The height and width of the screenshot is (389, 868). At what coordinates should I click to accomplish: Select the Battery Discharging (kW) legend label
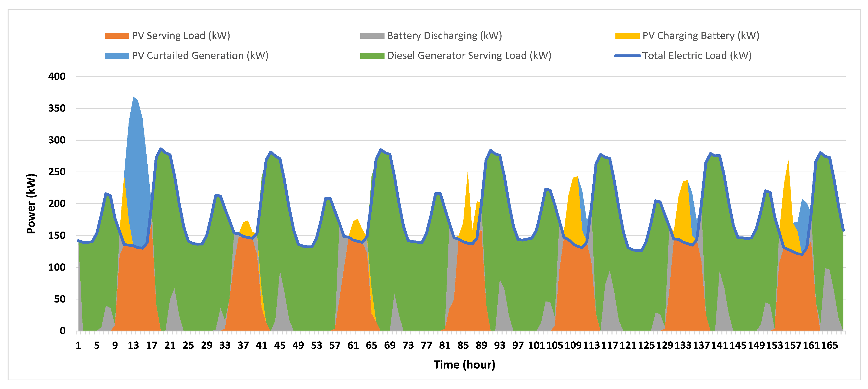coord(444,36)
